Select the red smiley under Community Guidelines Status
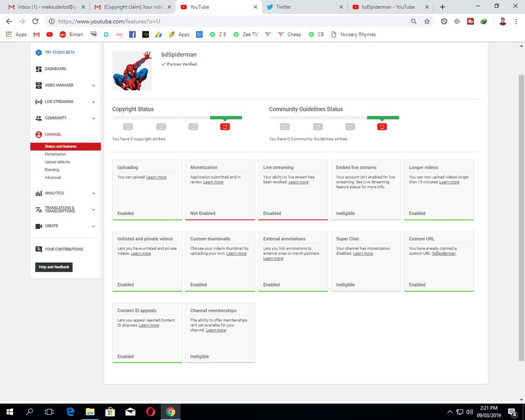Image resolution: width=525 pixels, height=420 pixels. point(382,126)
